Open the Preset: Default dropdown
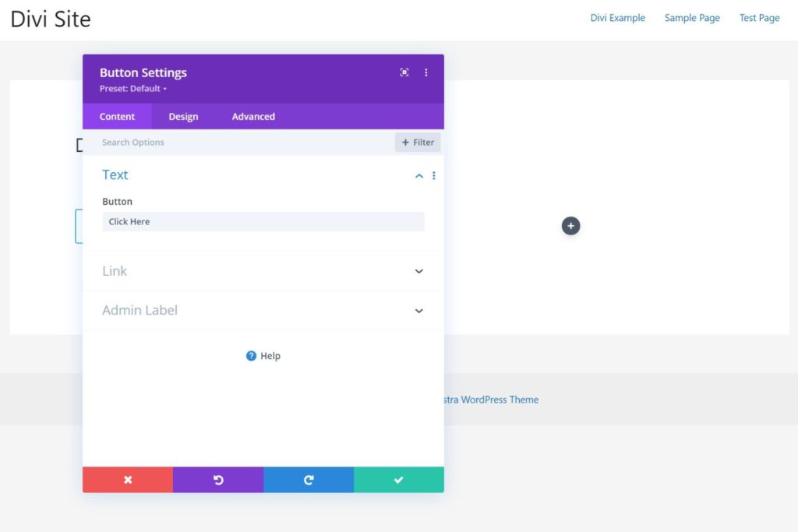This screenshot has height=532, width=798. [132, 89]
